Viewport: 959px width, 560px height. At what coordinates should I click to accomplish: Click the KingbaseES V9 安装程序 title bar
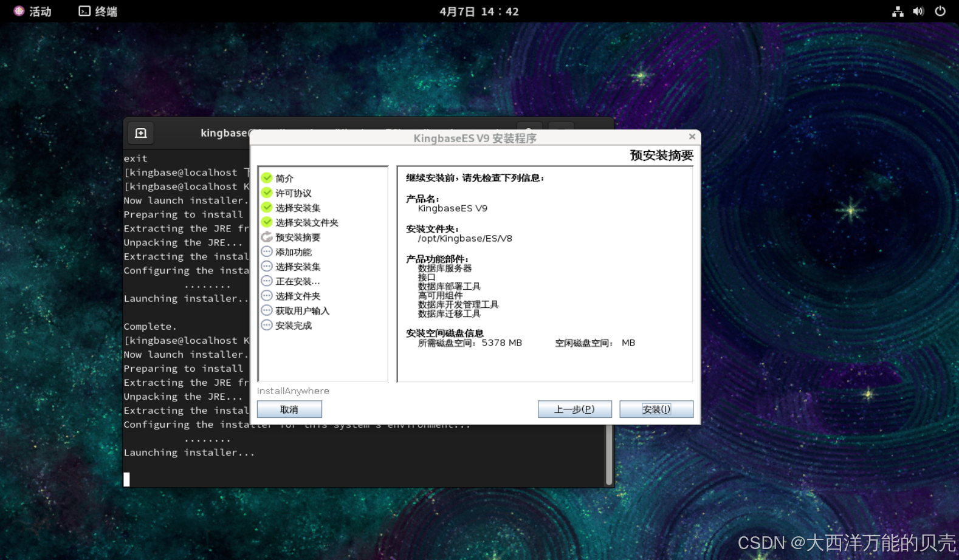475,138
